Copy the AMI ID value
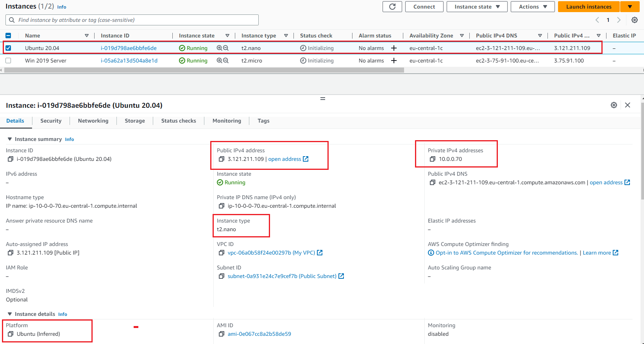 [x=222, y=334]
